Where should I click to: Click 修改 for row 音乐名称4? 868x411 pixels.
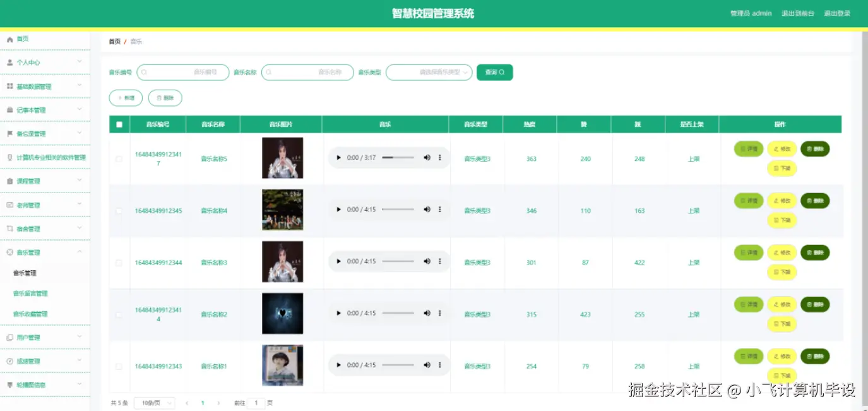pyautogui.click(x=782, y=201)
